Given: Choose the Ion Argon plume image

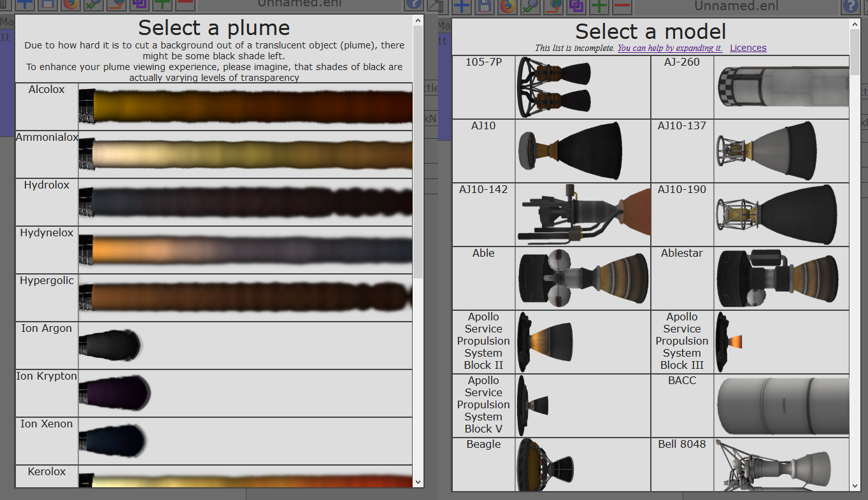Looking at the screenshot, I should click(111, 345).
